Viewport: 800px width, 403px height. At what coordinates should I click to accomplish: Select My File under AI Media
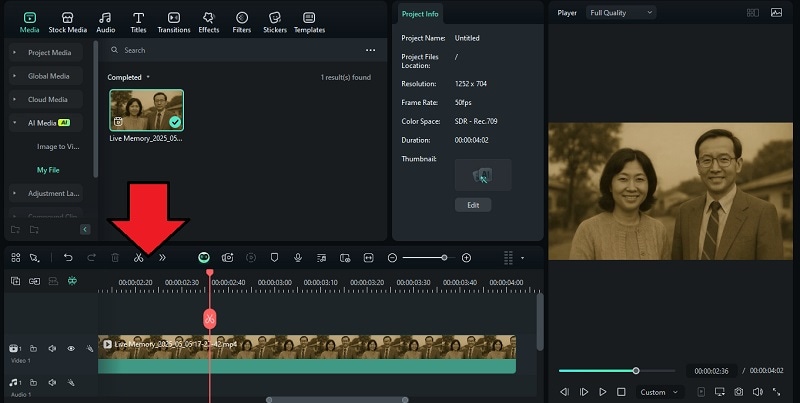[48, 170]
